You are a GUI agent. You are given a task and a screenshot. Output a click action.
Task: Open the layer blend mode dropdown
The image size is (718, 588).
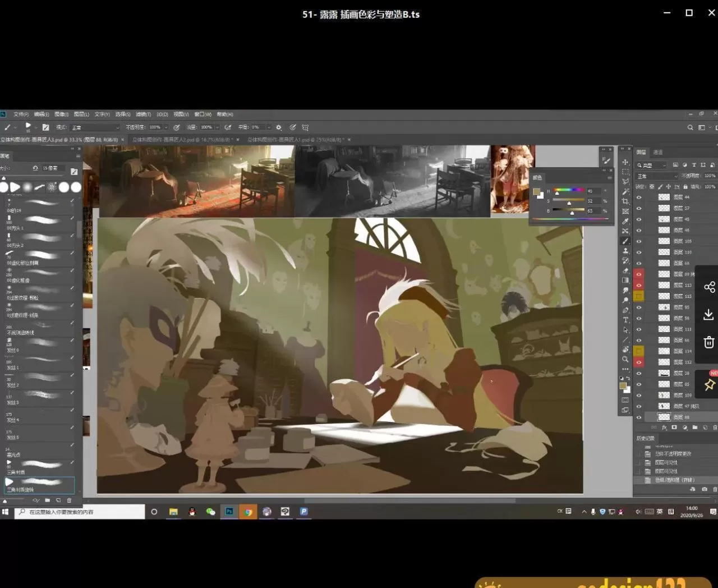[x=657, y=176]
